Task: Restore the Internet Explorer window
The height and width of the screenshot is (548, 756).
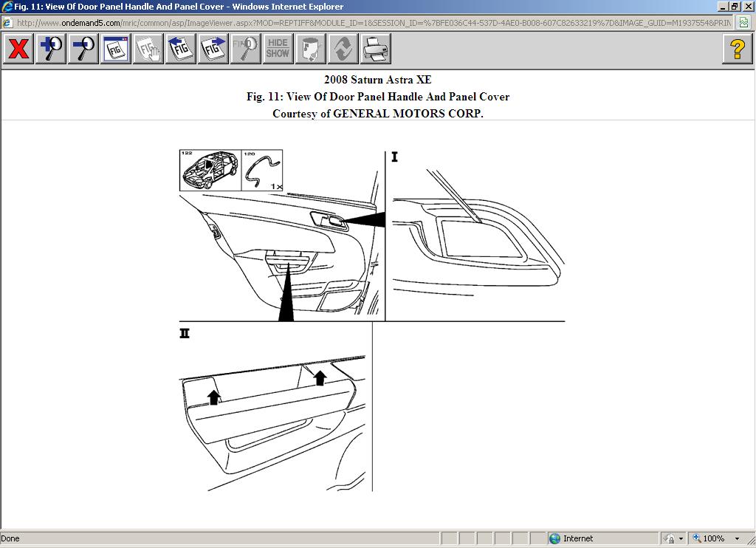Action: [735, 6]
